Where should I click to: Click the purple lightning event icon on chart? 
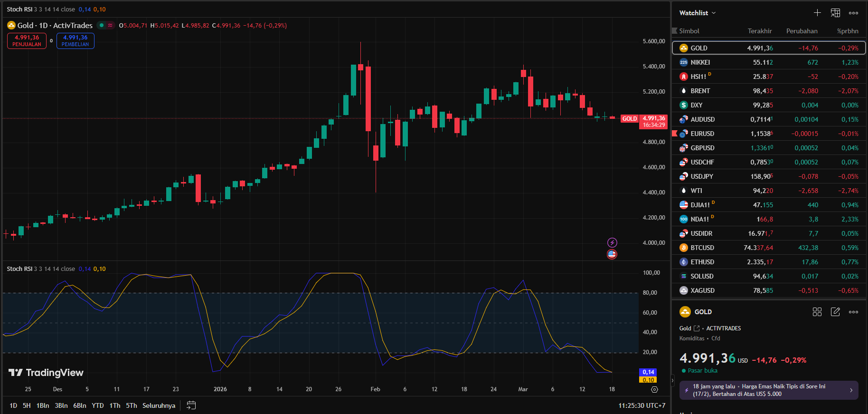point(612,242)
